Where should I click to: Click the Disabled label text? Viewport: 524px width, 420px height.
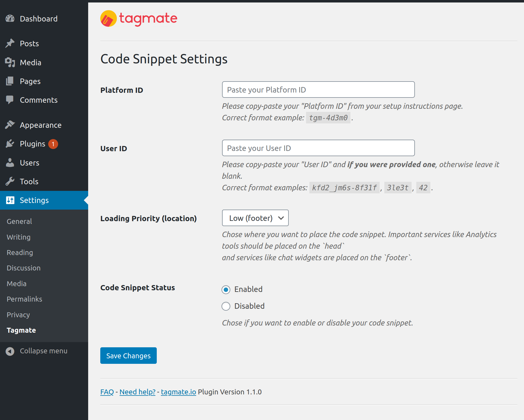click(249, 306)
